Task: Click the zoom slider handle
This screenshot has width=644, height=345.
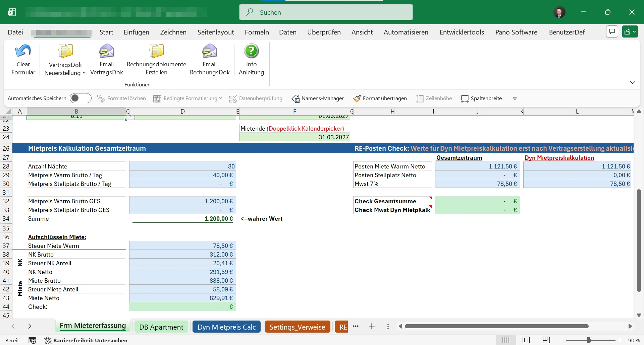Action: pos(589,340)
